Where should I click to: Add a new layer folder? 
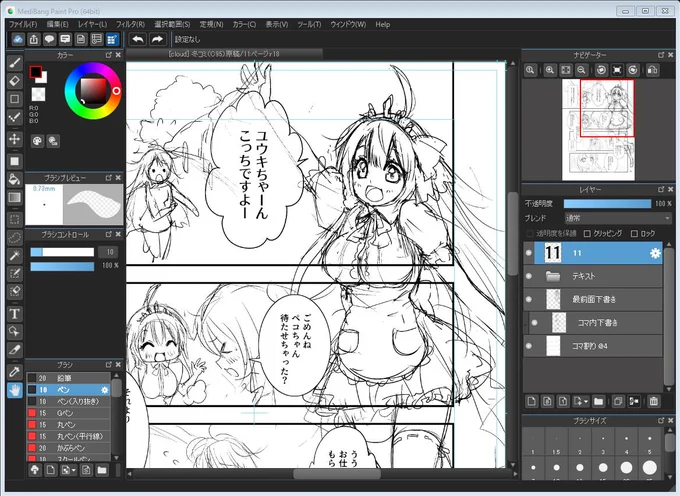pos(598,401)
